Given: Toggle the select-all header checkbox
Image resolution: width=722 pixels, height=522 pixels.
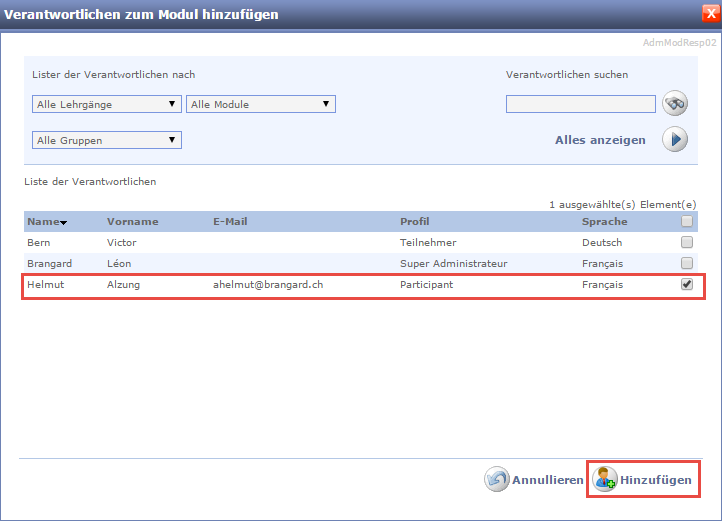Looking at the screenshot, I should pos(686,221).
